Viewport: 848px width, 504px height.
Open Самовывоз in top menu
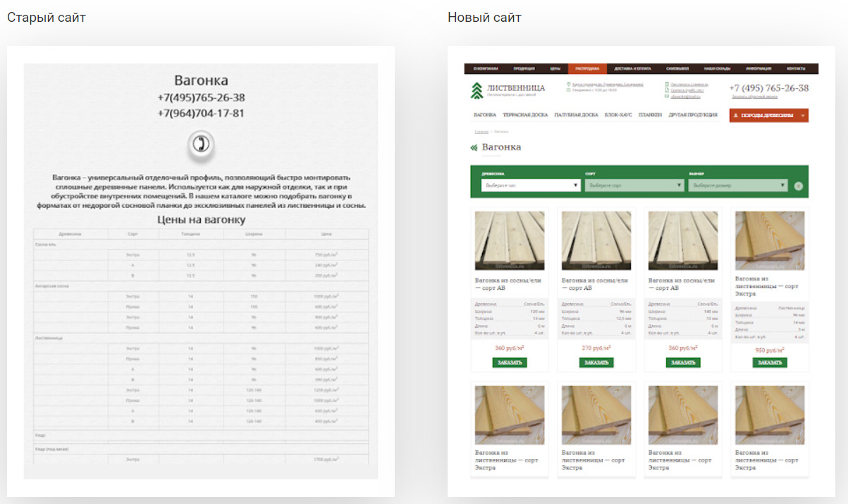coord(677,68)
